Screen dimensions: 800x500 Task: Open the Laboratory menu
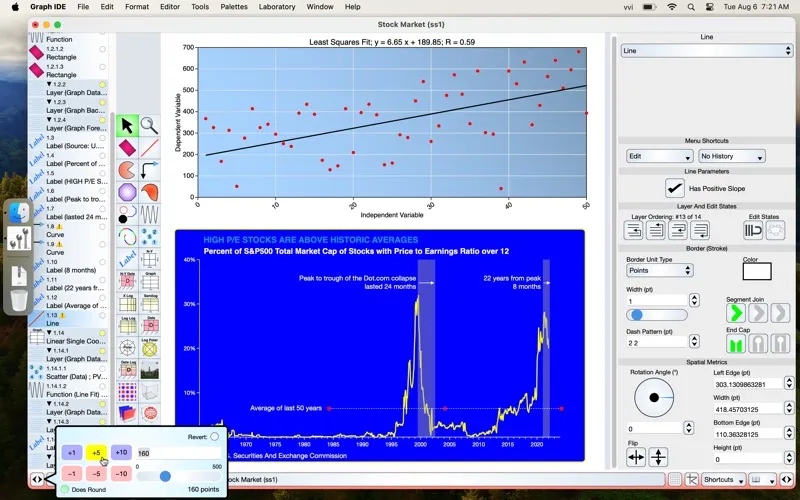(278, 7)
